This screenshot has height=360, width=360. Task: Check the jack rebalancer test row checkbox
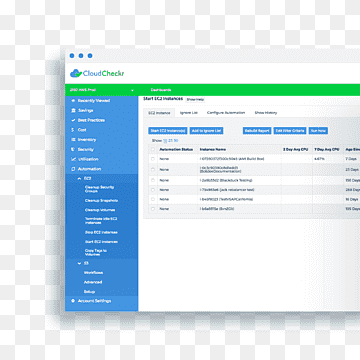(x=153, y=190)
